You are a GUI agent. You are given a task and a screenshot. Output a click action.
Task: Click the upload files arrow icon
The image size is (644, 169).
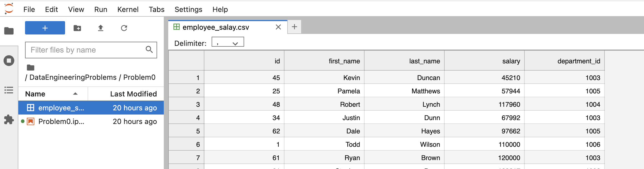coord(101,28)
